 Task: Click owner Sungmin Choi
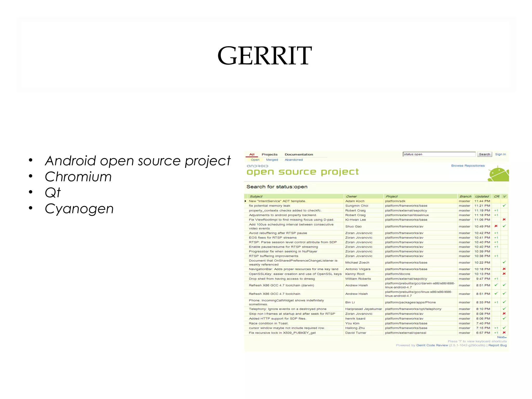tap(357, 206)
